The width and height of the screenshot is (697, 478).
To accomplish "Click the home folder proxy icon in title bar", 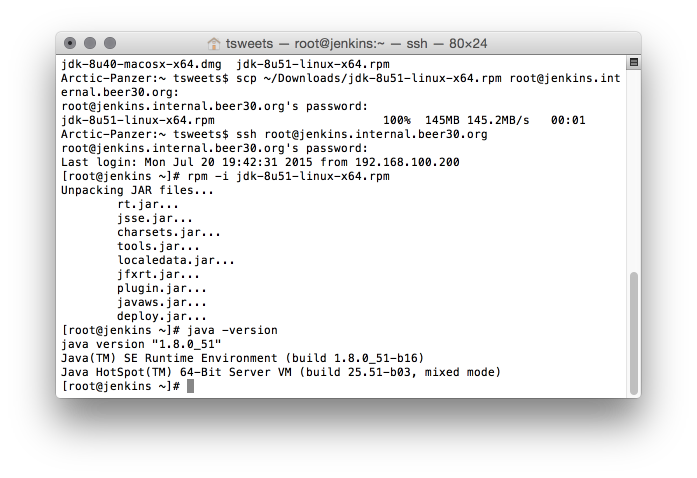I will pos(214,44).
